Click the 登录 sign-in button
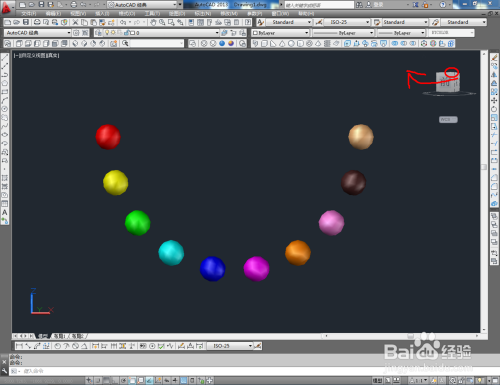 tap(375, 5)
